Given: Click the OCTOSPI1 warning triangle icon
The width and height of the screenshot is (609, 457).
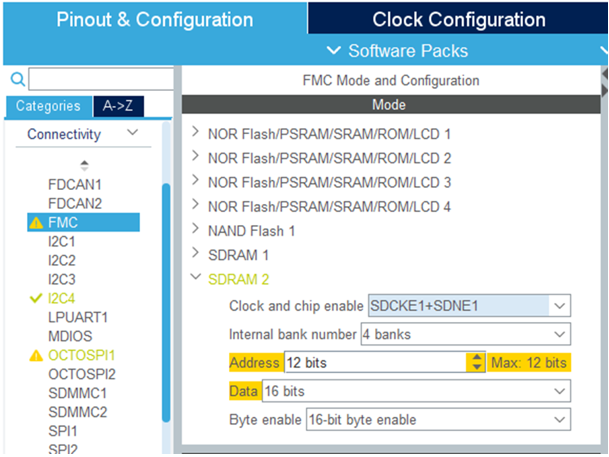Looking at the screenshot, I should pyautogui.click(x=36, y=355).
